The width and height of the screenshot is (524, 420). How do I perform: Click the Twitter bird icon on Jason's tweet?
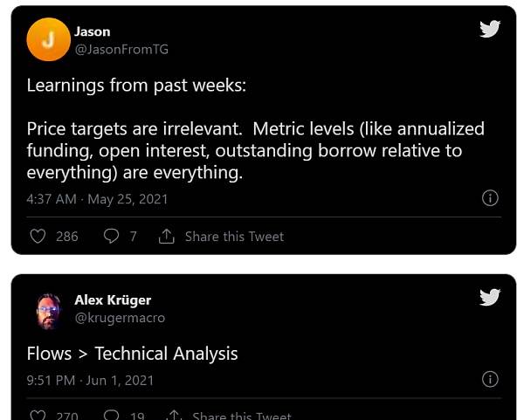pyautogui.click(x=490, y=29)
